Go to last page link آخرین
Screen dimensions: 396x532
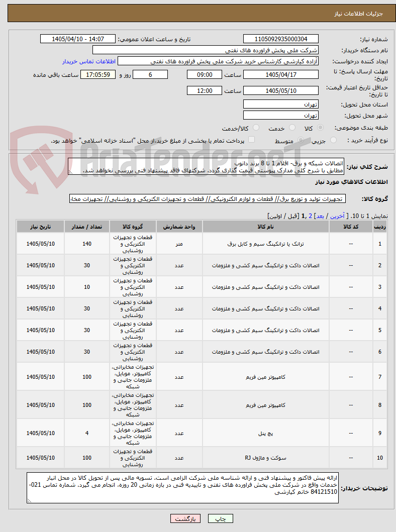(338, 216)
